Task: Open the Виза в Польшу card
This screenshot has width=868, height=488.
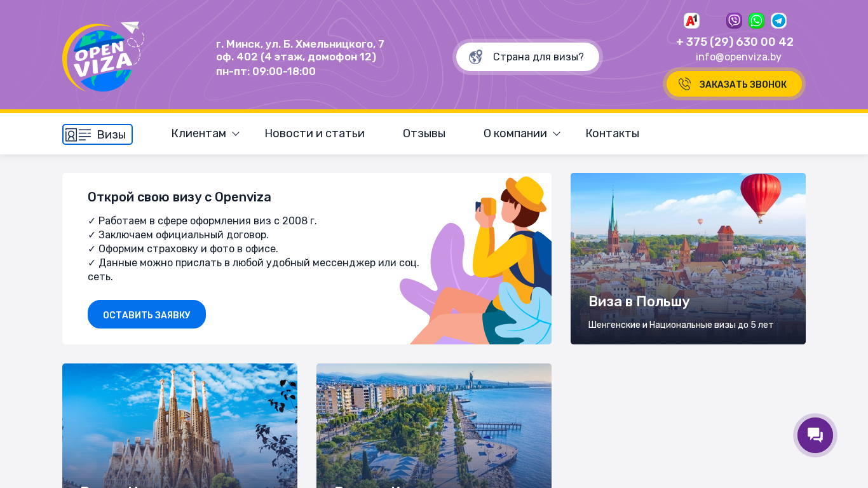Action: coord(688,259)
